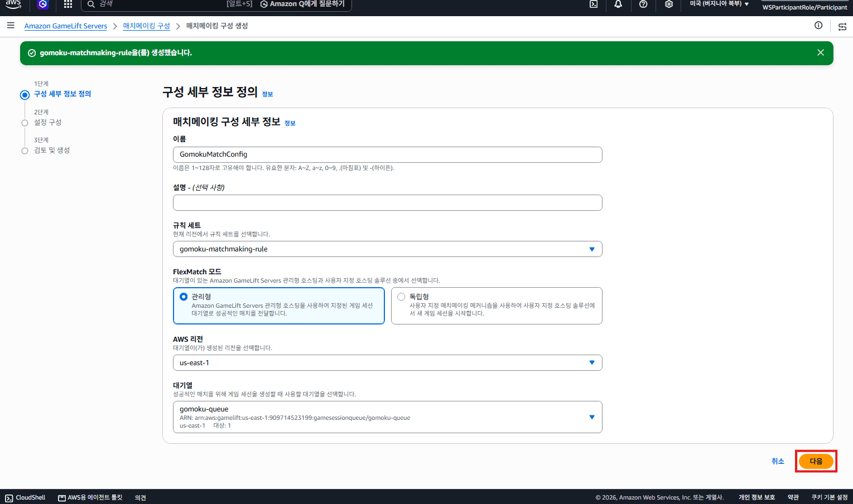This screenshot has width=853, height=504.
Task: Select step 1 구성 세부 정보 정의
Action: point(62,94)
